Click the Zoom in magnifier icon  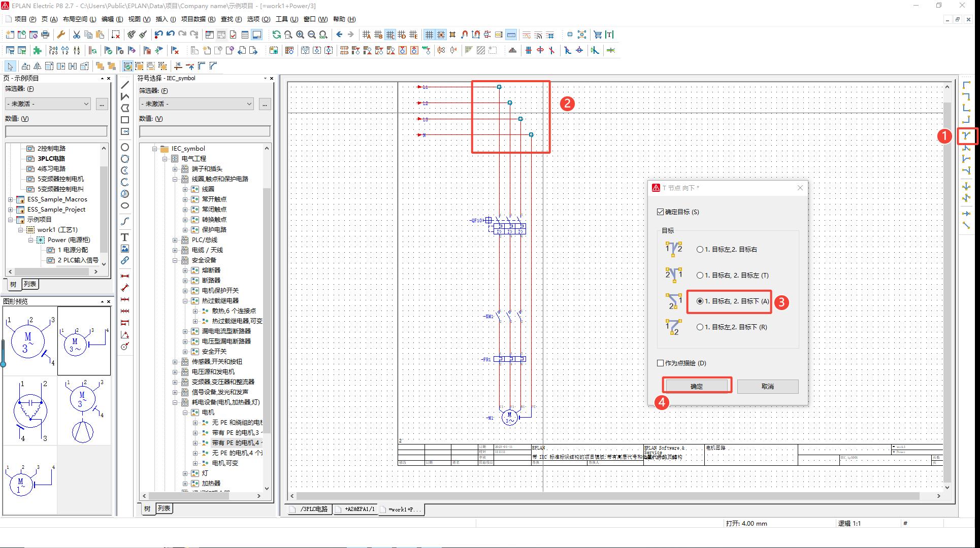300,35
